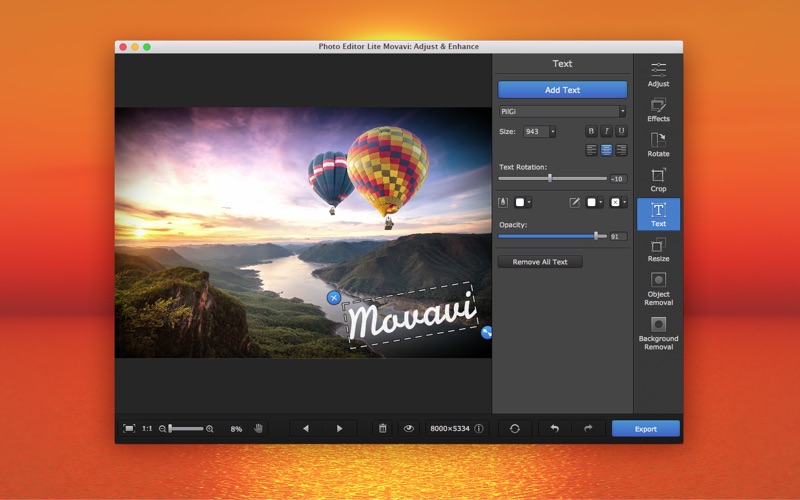800x500 pixels.
Task: Open the outline color swatch
Action: click(591, 203)
